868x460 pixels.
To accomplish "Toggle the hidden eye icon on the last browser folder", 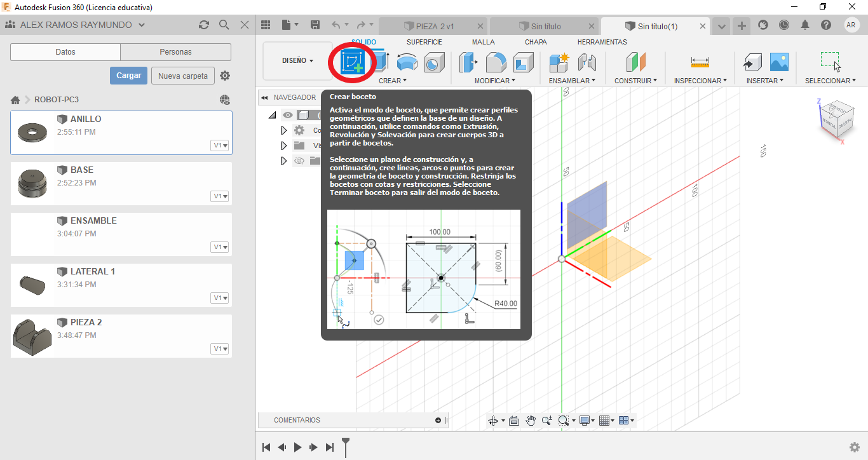I will pos(299,161).
